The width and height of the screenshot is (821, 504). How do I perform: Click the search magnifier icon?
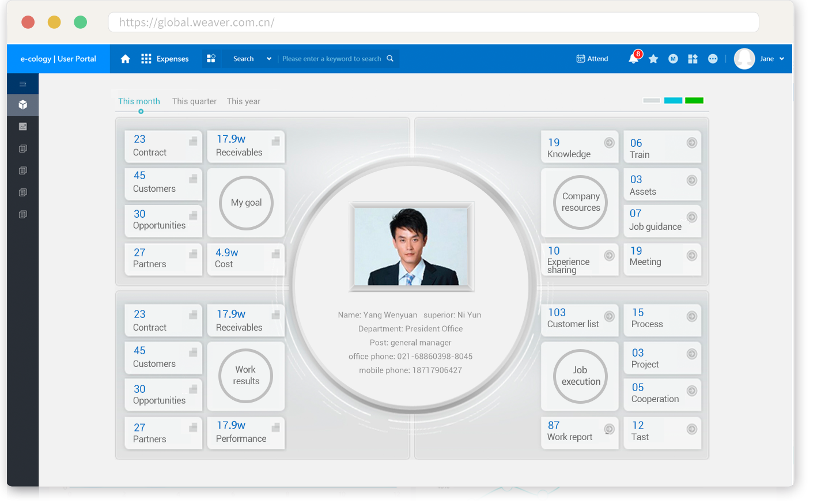pos(390,59)
